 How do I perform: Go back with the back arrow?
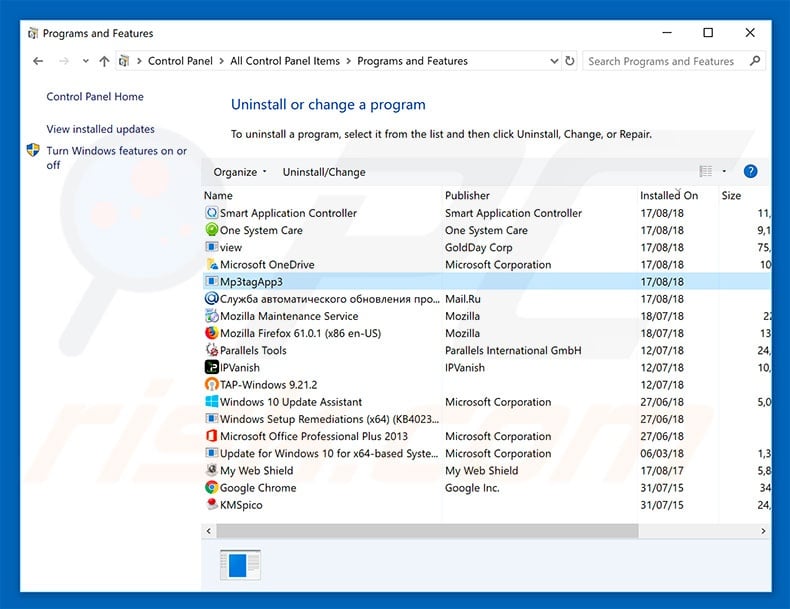click(38, 61)
